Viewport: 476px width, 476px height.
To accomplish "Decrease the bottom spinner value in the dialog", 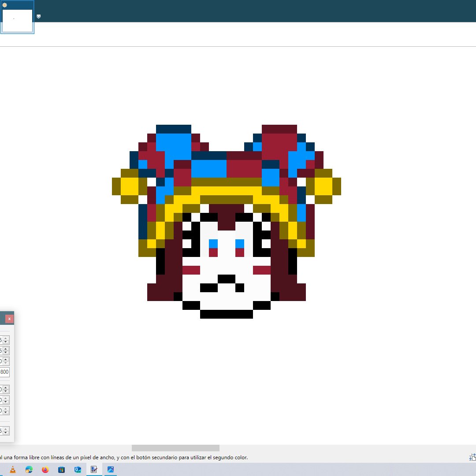I will [6, 433].
